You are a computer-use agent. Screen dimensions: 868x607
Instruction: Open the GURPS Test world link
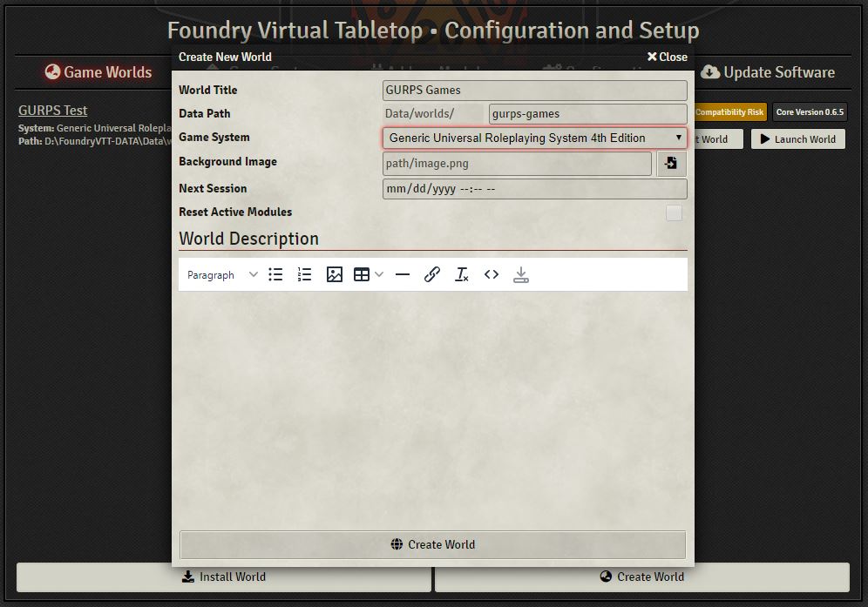click(x=52, y=111)
